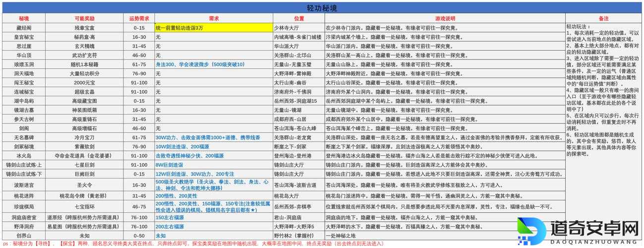Select the 七宝指环 reward cell
The height and width of the screenshot is (248, 644).
tap(85, 206)
